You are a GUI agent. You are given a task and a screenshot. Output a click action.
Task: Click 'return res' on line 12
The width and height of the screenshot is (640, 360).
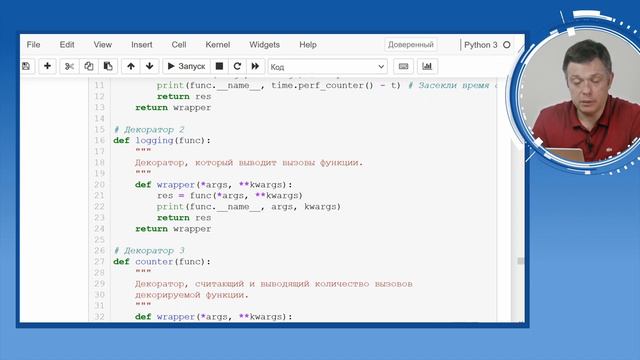coord(184,96)
